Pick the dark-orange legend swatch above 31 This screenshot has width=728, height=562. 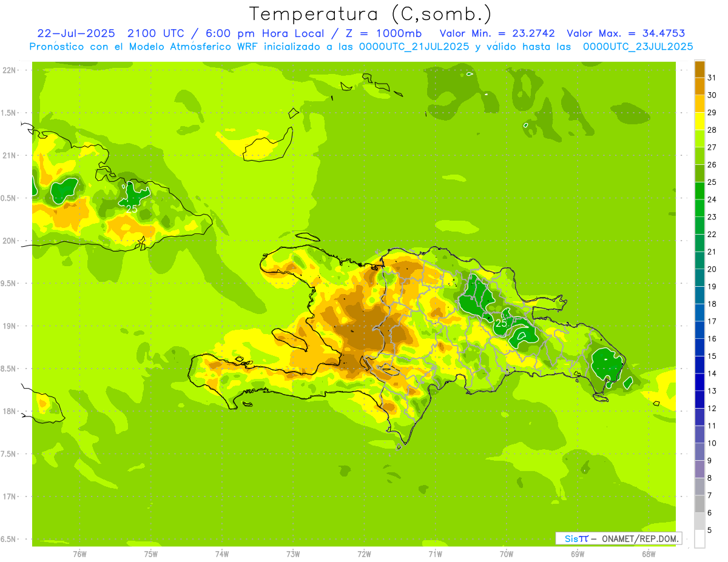click(699, 69)
